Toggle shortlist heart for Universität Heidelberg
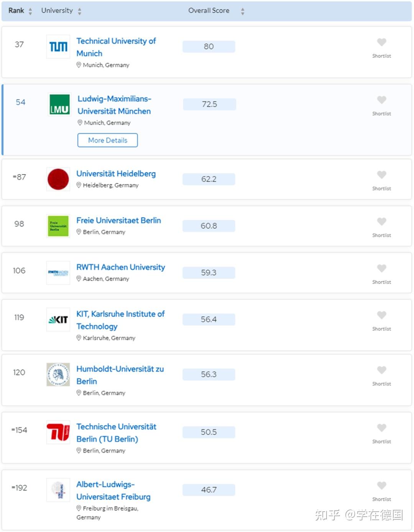This screenshot has width=414, height=532. tap(381, 175)
